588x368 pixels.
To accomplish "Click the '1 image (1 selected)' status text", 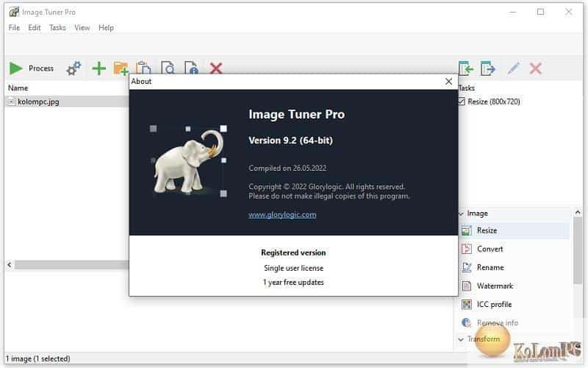I will click(38, 359).
